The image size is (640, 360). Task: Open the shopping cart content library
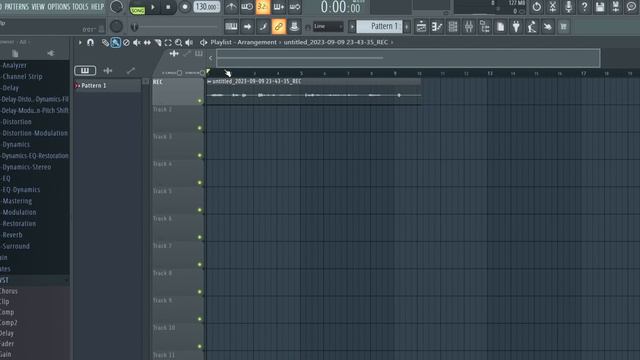coord(564,27)
